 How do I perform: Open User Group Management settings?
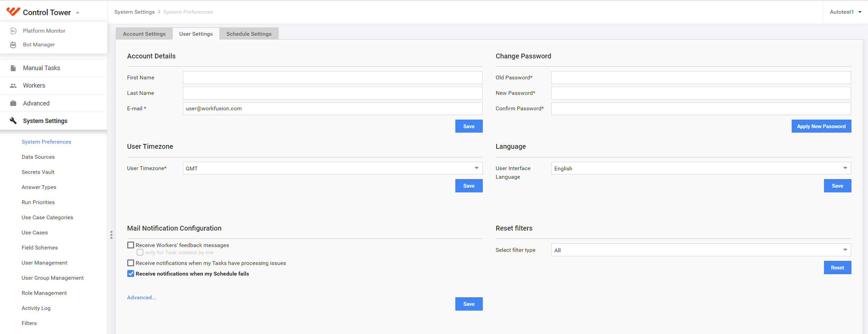coord(53,278)
